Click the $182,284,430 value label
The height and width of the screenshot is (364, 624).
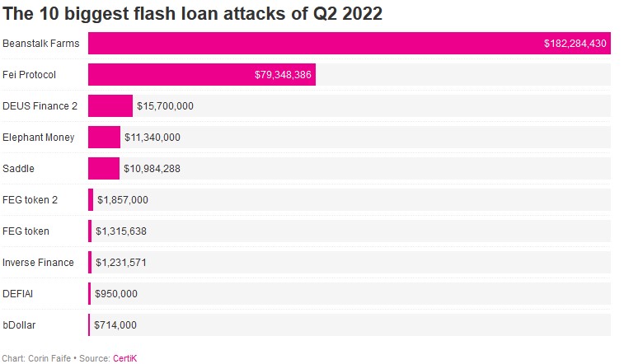(575, 44)
